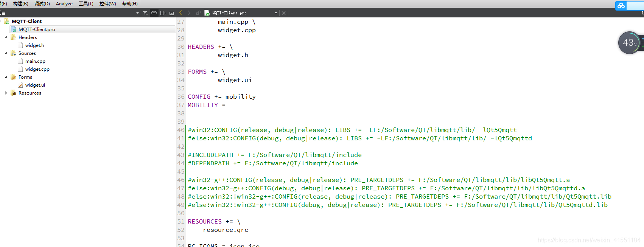Open the project view selector dropdown
The width and height of the screenshot is (644, 247).
(x=138, y=13)
